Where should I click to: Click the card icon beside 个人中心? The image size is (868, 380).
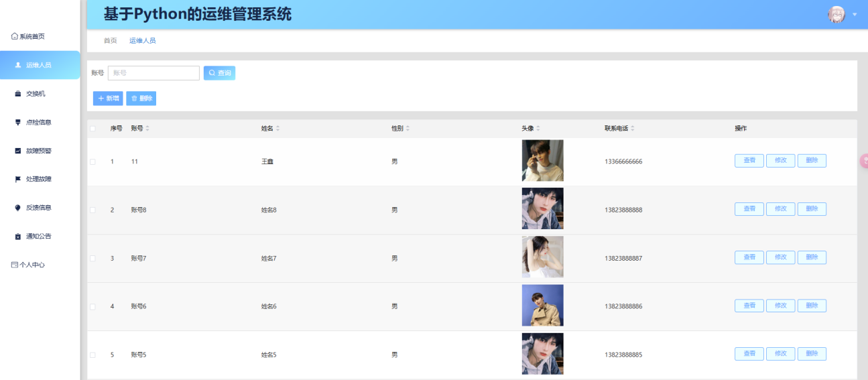pos(15,265)
